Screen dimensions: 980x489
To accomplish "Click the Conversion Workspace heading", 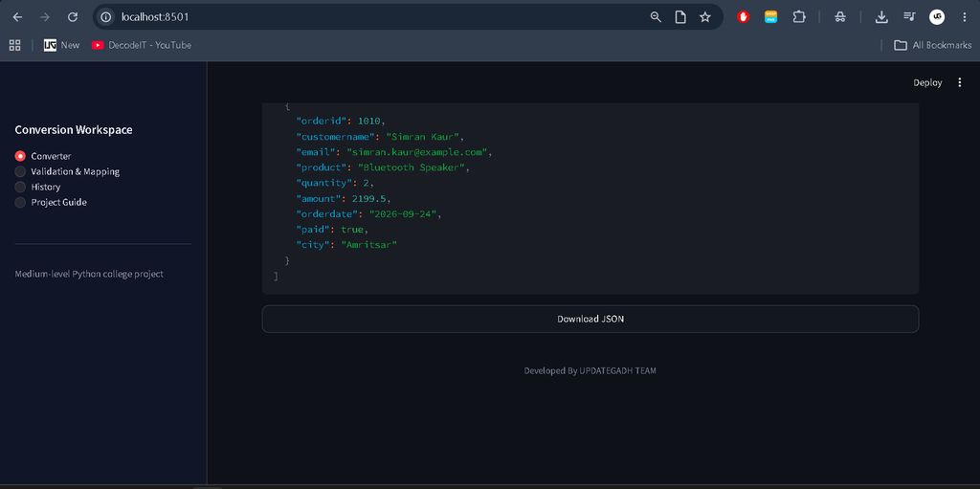I will coord(74,130).
